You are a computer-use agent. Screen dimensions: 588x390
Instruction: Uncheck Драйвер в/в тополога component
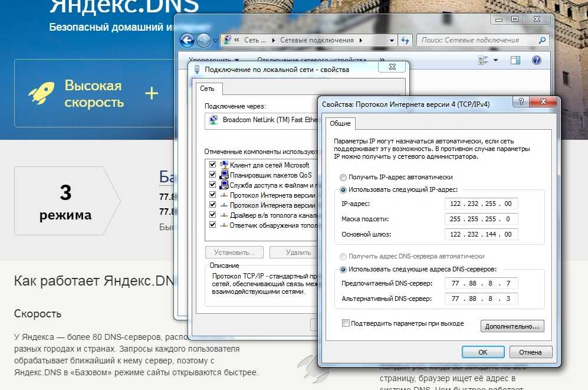213,215
